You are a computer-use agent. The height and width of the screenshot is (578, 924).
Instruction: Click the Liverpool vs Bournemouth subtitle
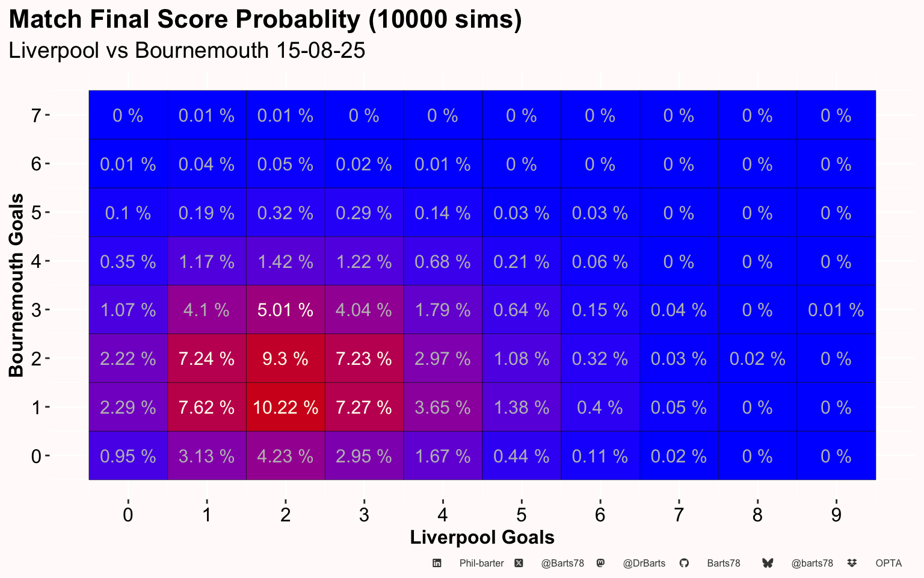(x=187, y=50)
